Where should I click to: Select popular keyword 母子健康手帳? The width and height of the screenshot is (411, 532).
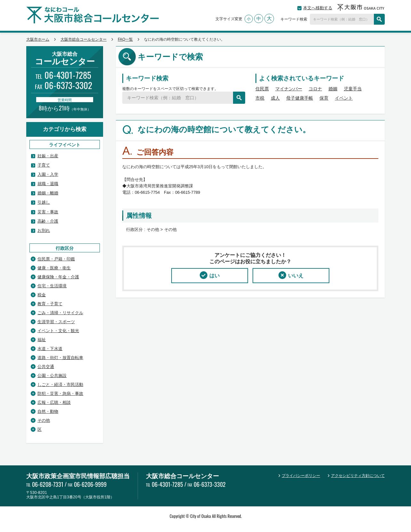300,98
